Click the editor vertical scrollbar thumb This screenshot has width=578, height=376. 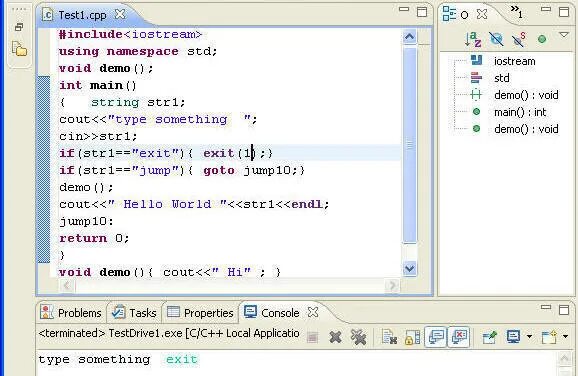click(x=410, y=145)
